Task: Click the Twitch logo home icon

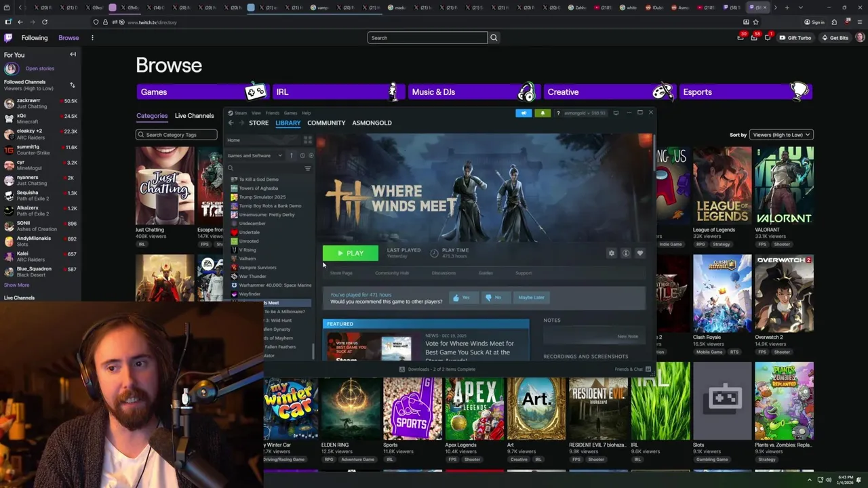Action: 8,38
